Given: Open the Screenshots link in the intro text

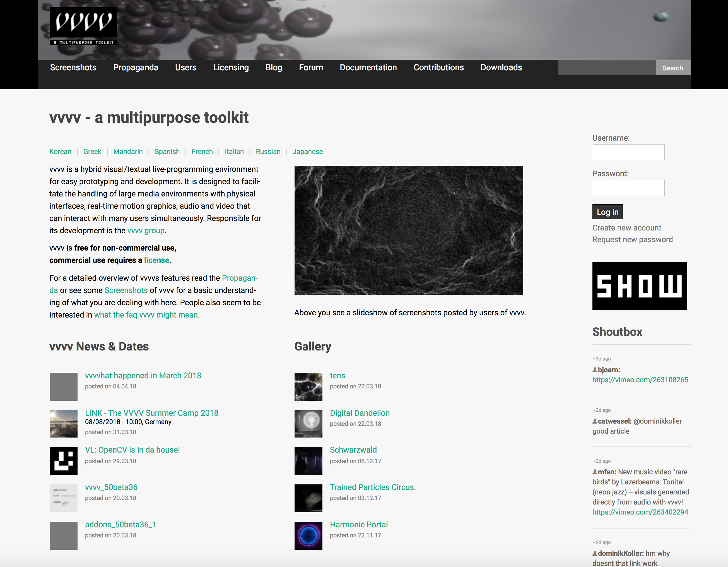Looking at the screenshot, I should click(x=126, y=290).
